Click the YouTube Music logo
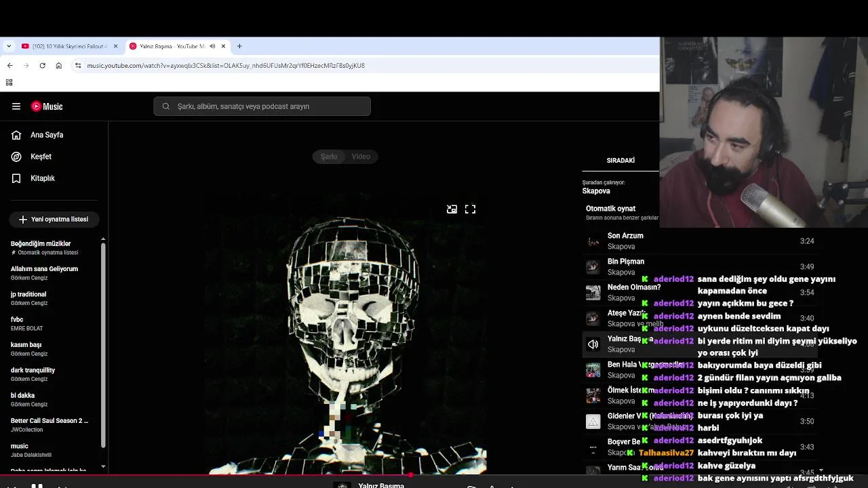This screenshot has width=868, height=488. (x=47, y=106)
